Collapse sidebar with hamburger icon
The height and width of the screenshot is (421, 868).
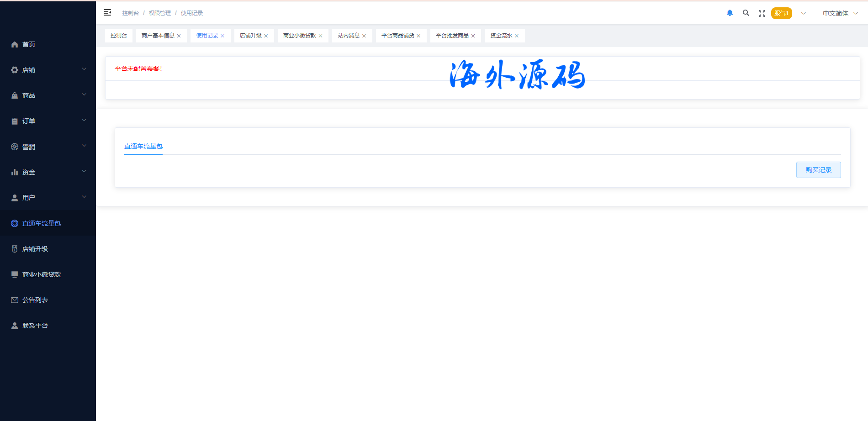pos(107,13)
